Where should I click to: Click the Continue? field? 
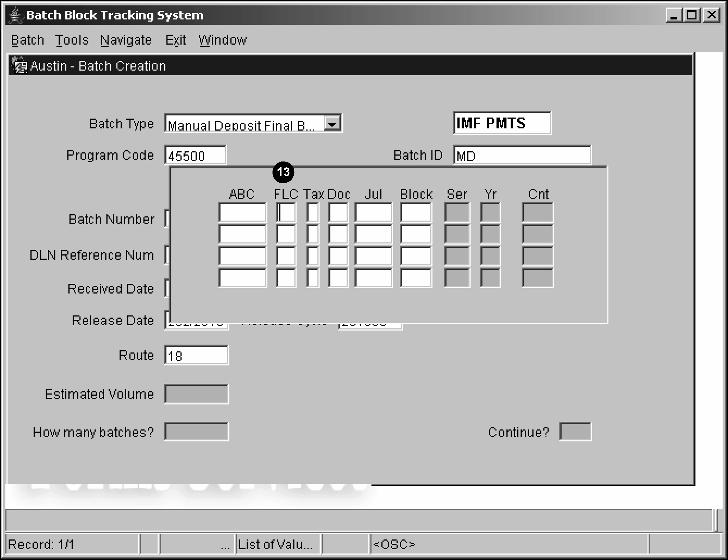(575, 432)
